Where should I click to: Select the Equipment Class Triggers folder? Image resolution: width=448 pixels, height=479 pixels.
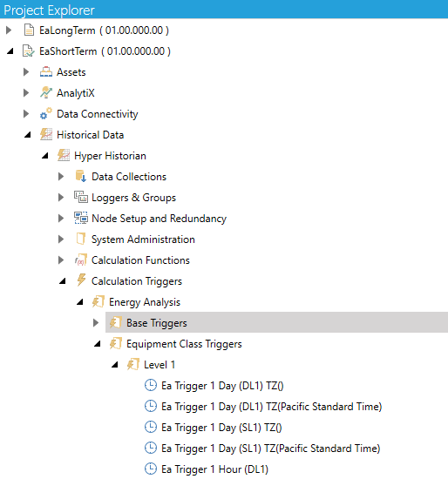[184, 344]
